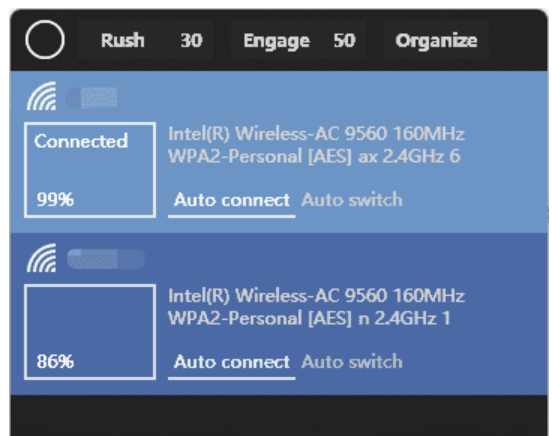The height and width of the screenshot is (436, 552).
Task: Click the Rush interval value 30
Action: [x=191, y=40]
